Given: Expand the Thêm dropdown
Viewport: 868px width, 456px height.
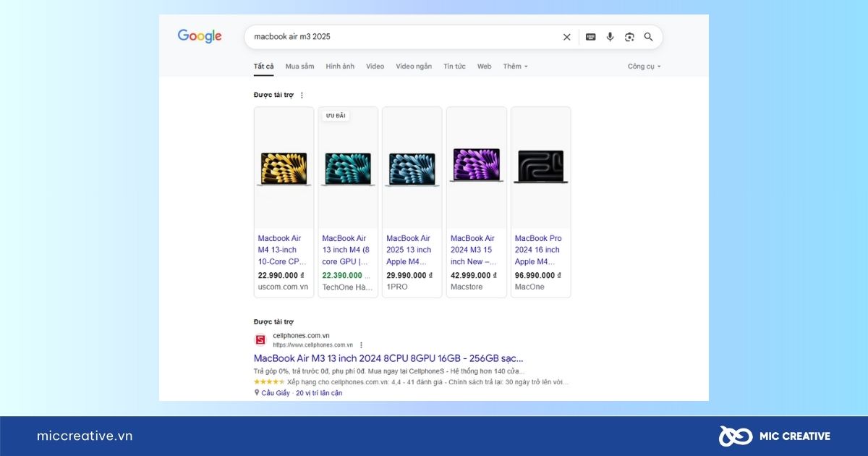Looking at the screenshot, I should coord(516,67).
